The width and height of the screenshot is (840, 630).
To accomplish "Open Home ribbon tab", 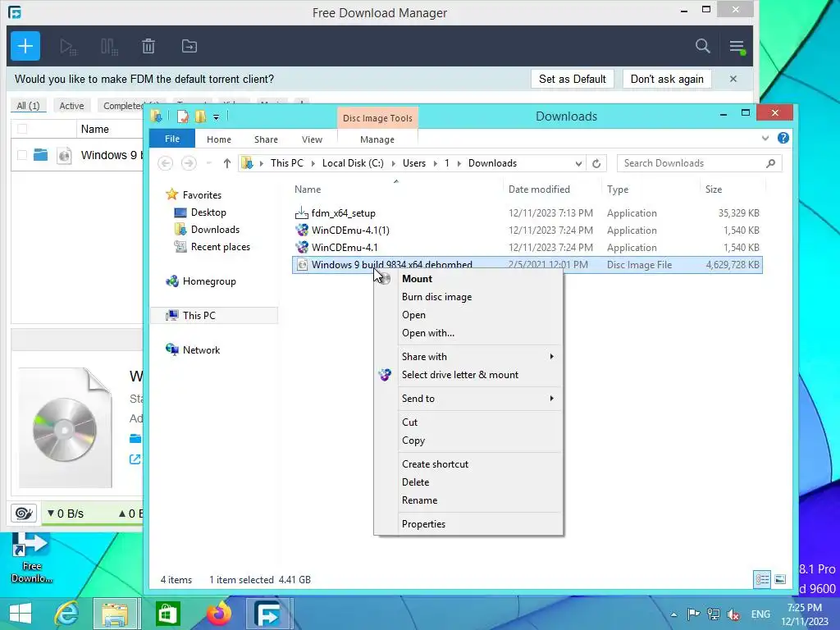I will (218, 139).
